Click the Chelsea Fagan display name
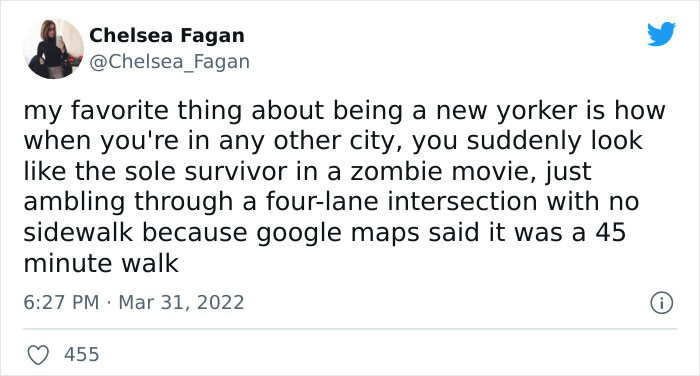Image resolution: width=700 pixels, height=376 pixels. tap(167, 35)
